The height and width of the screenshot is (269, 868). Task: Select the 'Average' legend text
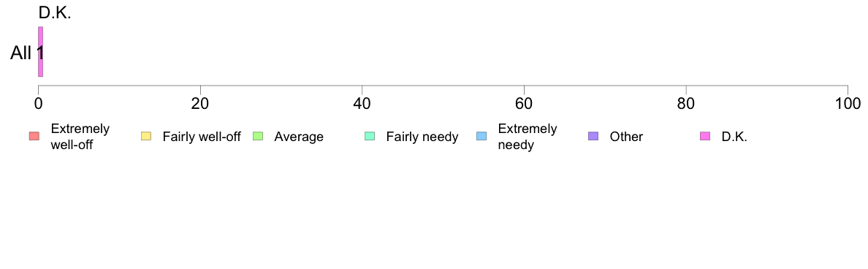pyautogui.click(x=299, y=137)
